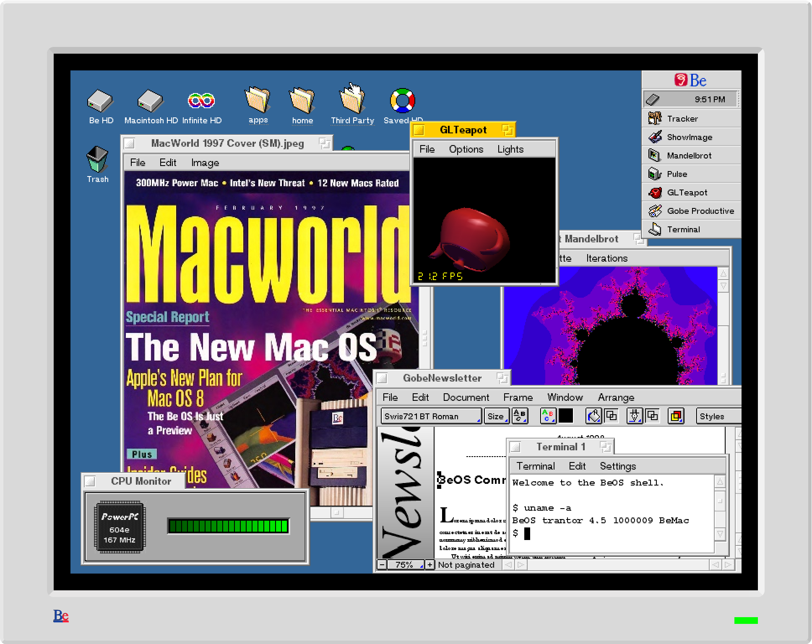Open Options menu in GLTeapot window
The width and height of the screenshot is (812, 644).
click(x=466, y=149)
